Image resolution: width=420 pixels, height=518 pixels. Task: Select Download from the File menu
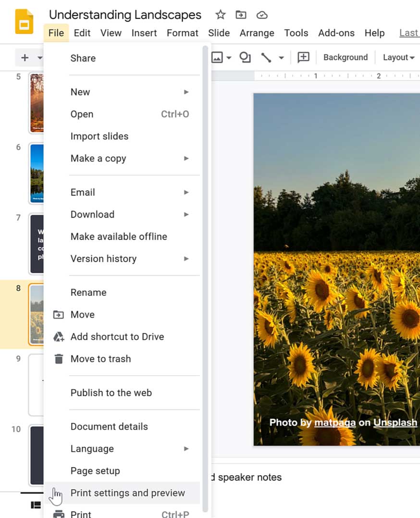pyautogui.click(x=92, y=214)
